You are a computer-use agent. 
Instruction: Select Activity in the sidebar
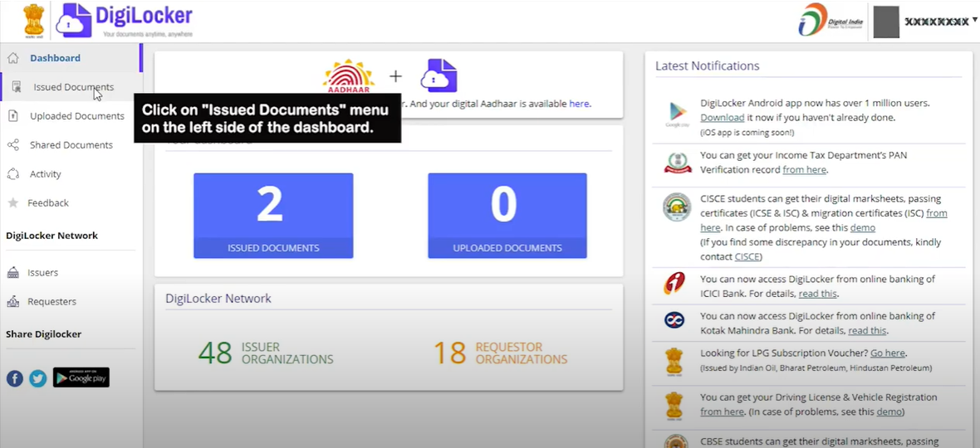(46, 174)
